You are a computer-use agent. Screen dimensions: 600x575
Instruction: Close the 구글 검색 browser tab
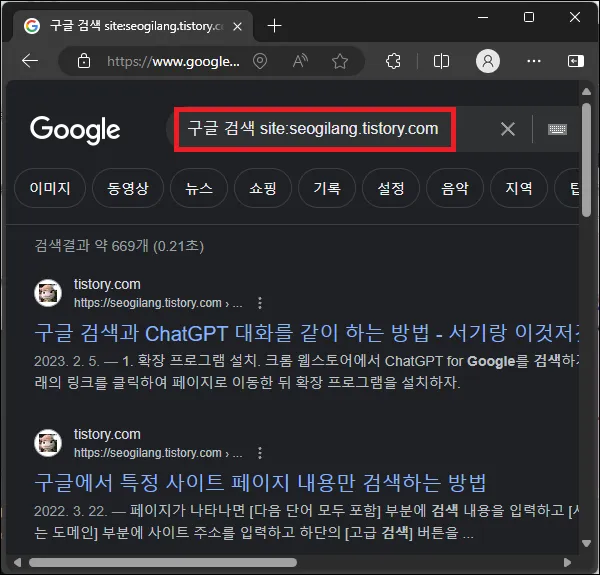point(237,26)
